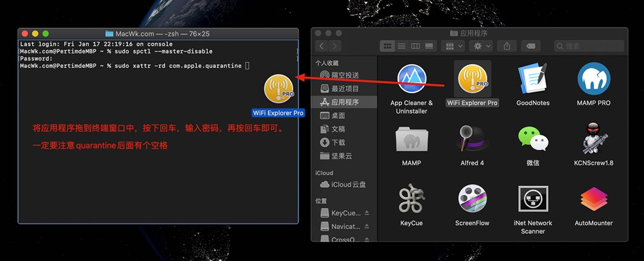Click the Terminal title folder icon
Screen dimensions: 644x261
[109, 34]
